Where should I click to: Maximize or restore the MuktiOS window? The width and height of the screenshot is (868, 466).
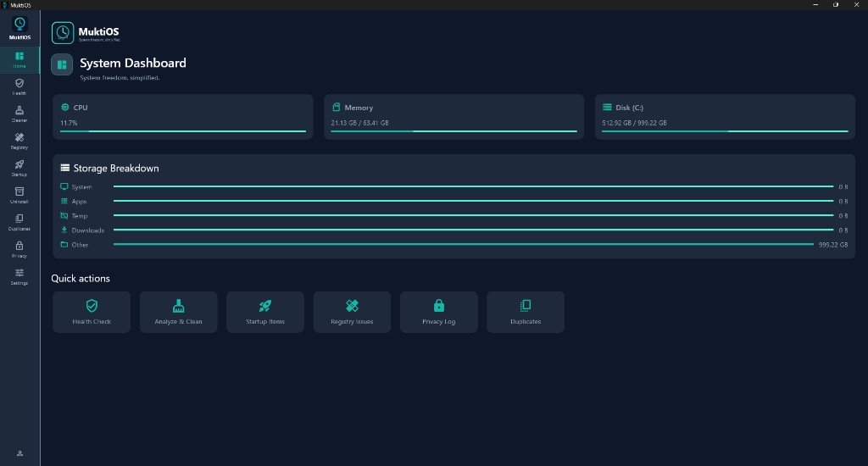pyautogui.click(x=836, y=4)
